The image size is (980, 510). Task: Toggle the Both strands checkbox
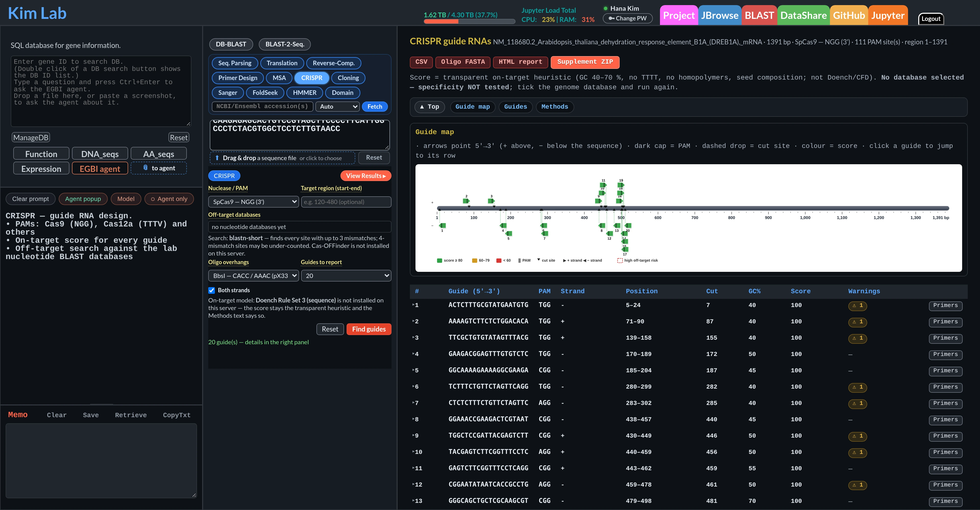[212, 290]
